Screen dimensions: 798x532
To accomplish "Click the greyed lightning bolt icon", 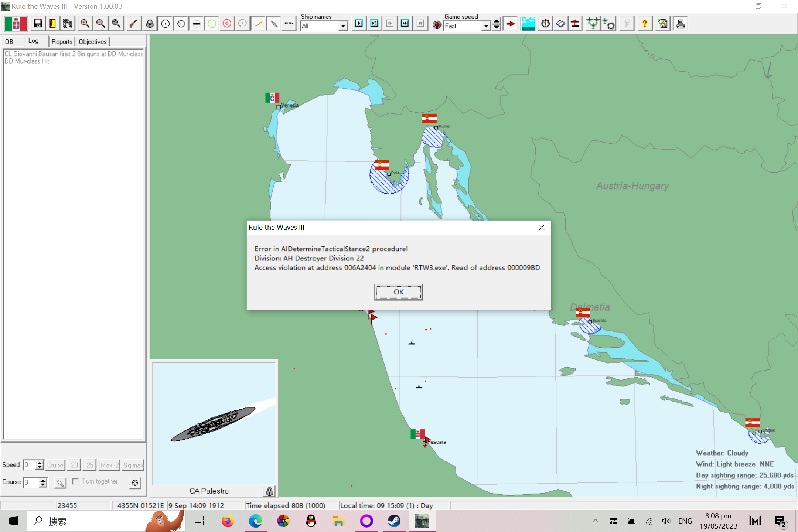I will coord(627,24).
